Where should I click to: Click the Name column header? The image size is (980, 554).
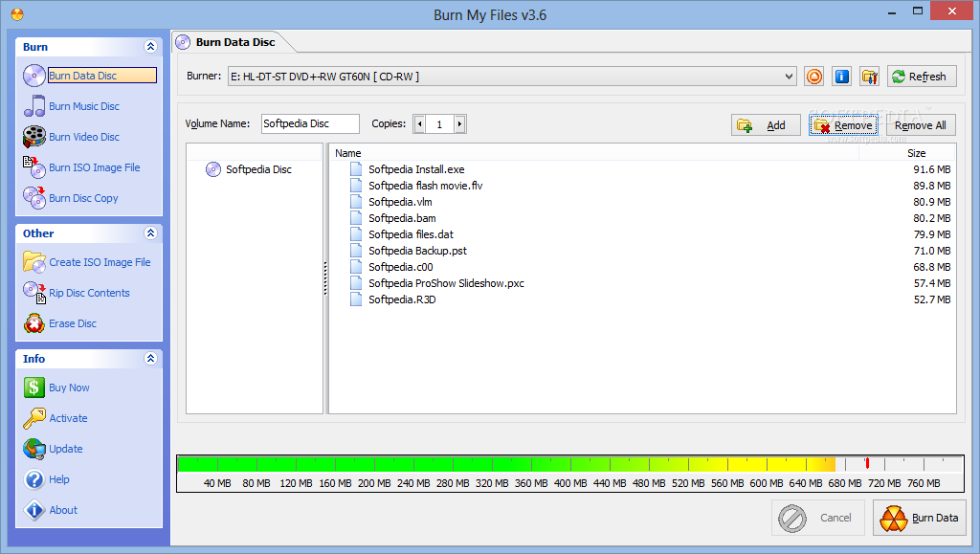[x=347, y=153]
